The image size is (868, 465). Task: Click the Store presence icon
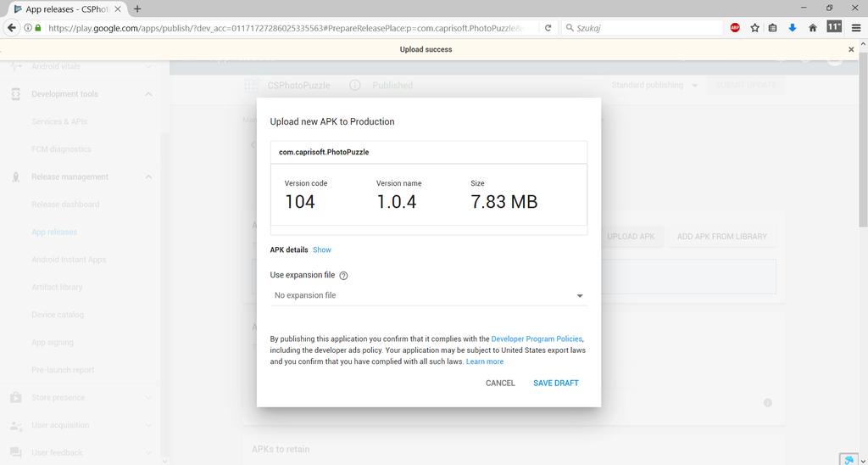pos(15,397)
